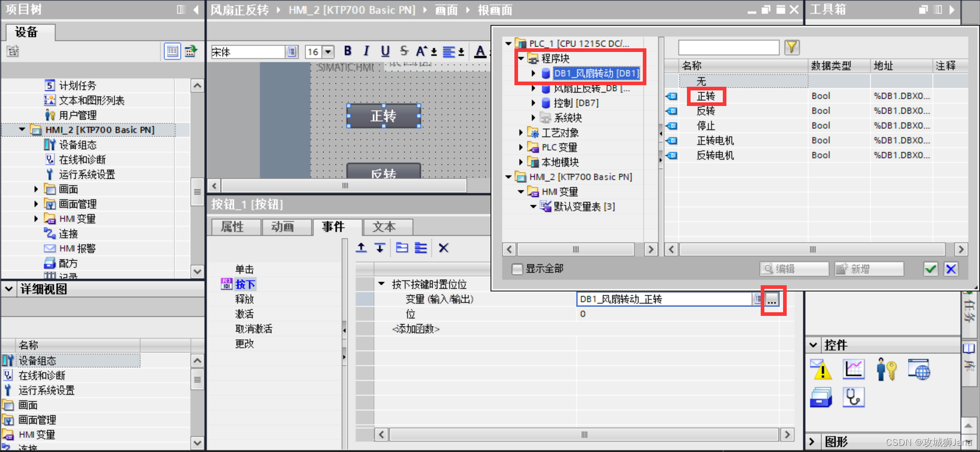
Task: Cancel tag selection with blue X
Action: pos(951,269)
